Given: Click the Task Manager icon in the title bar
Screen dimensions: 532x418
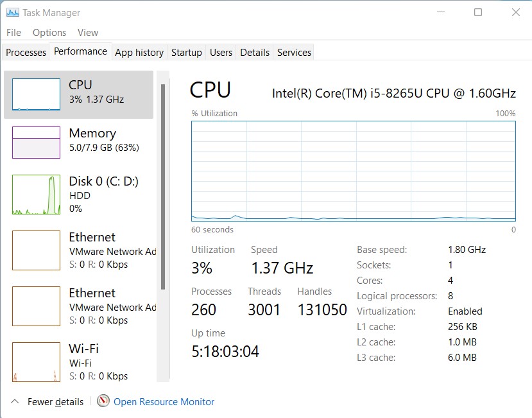Looking at the screenshot, I should click(x=12, y=12).
